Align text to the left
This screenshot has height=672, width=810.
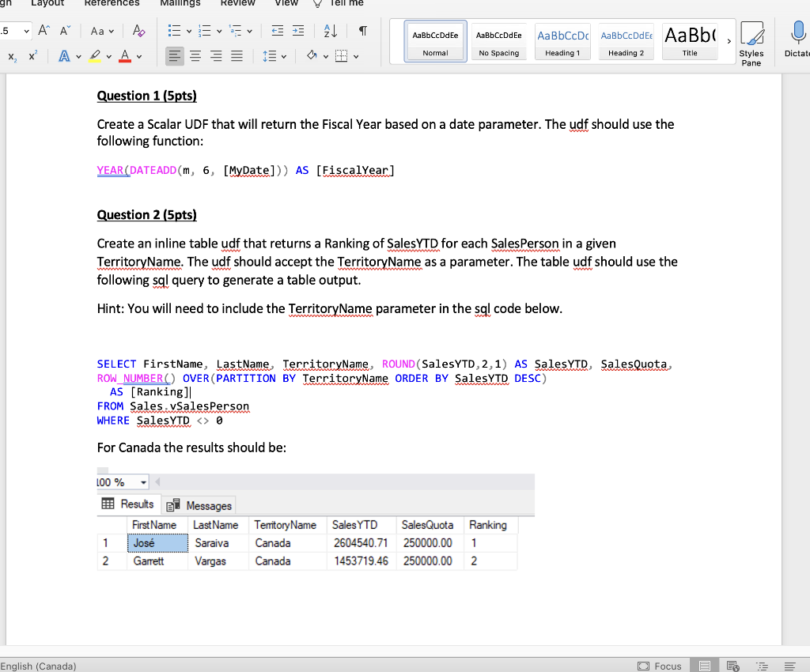pyautogui.click(x=175, y=56)
